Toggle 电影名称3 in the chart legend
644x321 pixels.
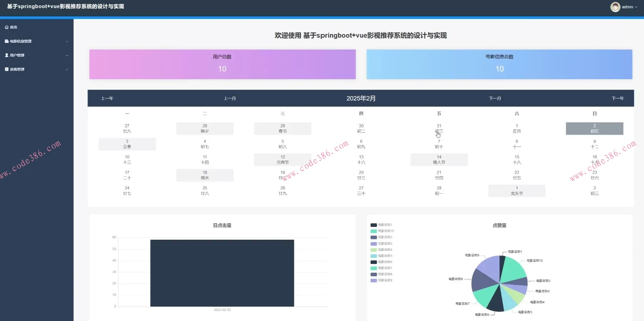381,244
